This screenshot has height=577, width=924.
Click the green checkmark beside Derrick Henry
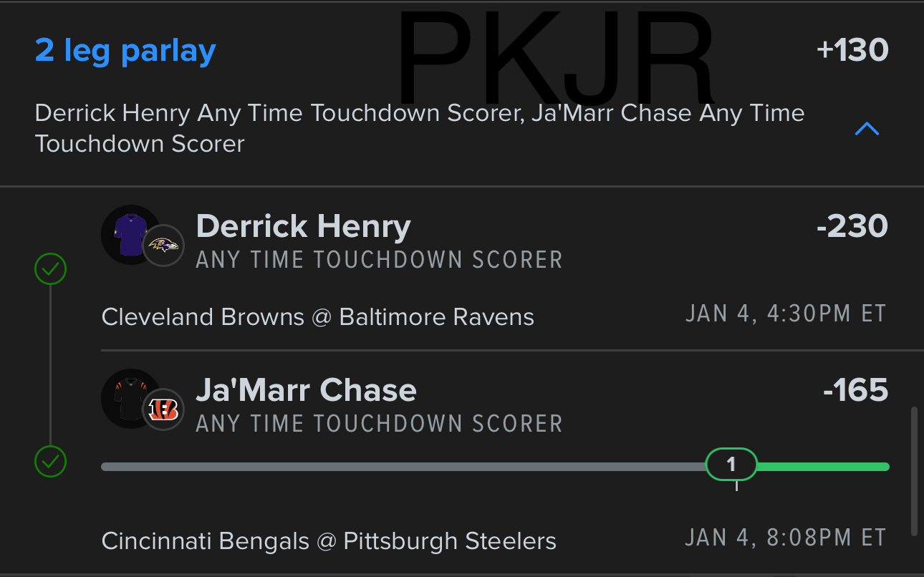(51, 270)
